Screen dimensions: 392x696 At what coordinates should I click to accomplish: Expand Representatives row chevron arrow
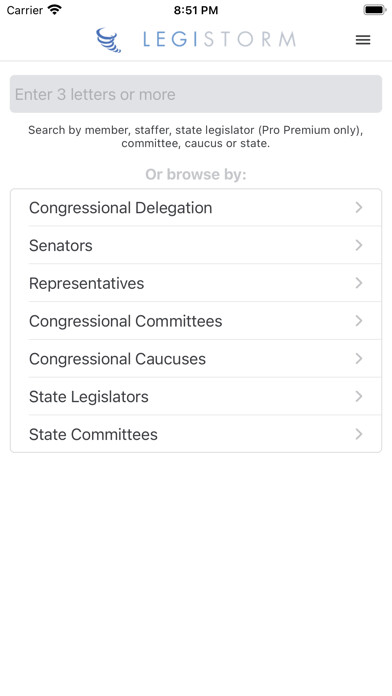(x=359, y=283)
